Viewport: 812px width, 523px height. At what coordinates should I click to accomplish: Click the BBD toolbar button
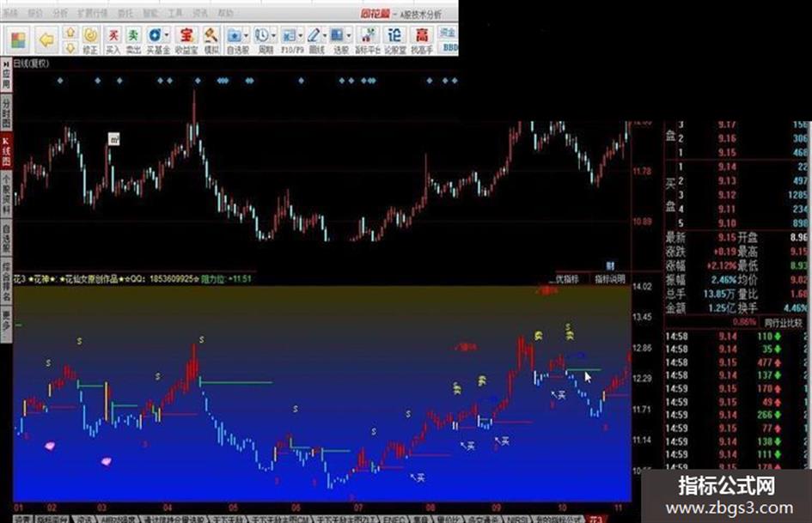coord(449,47)
